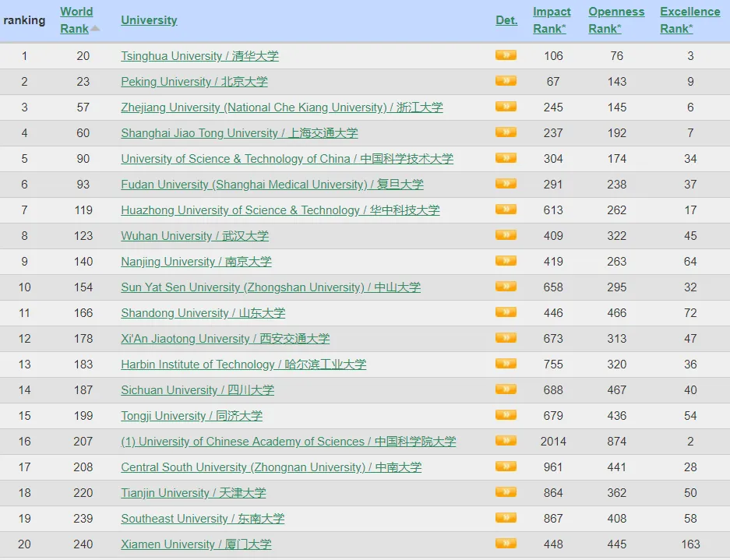Visit Southeast University link
Screen dimensions: 730x560
203,519
